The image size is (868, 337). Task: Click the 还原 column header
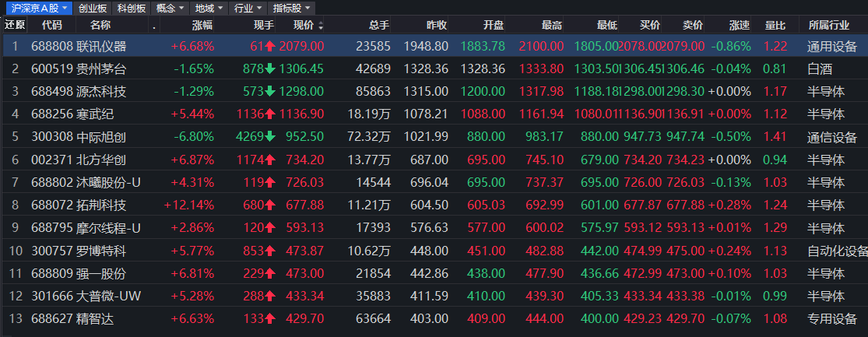(14, 25)
